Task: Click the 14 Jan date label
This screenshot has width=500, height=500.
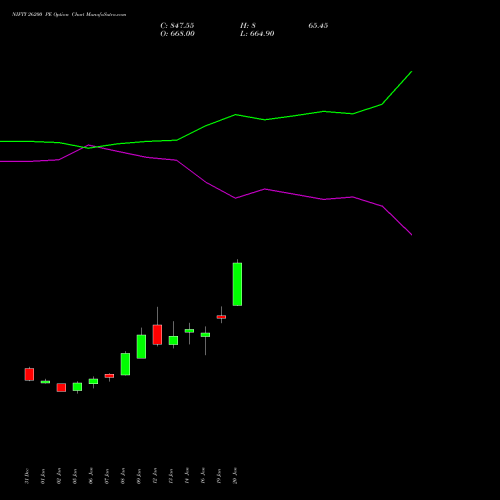Action: coord(187,476)
